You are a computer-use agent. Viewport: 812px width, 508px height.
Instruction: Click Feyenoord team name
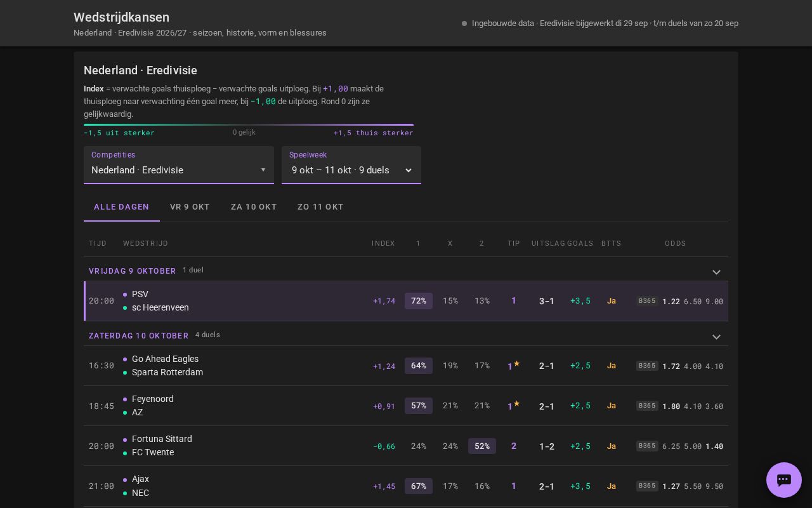pyautogui.click(x=153, y=399)
